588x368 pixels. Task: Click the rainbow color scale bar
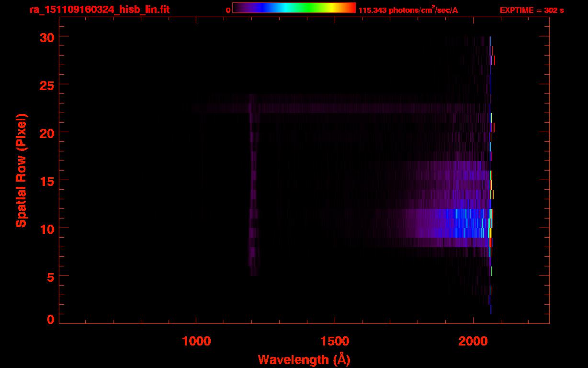pos(294,8)
